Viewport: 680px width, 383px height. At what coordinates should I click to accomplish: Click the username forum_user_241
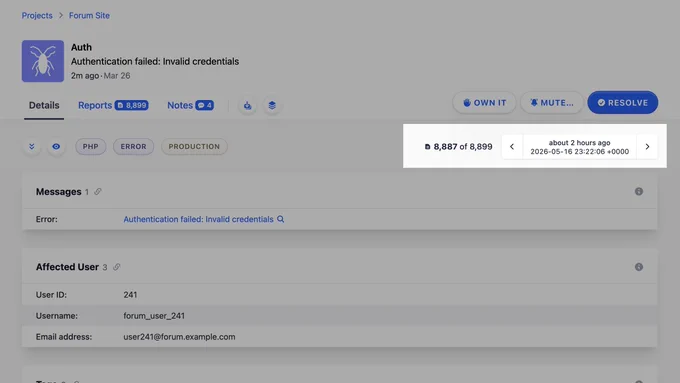click(x=154, y=316)
